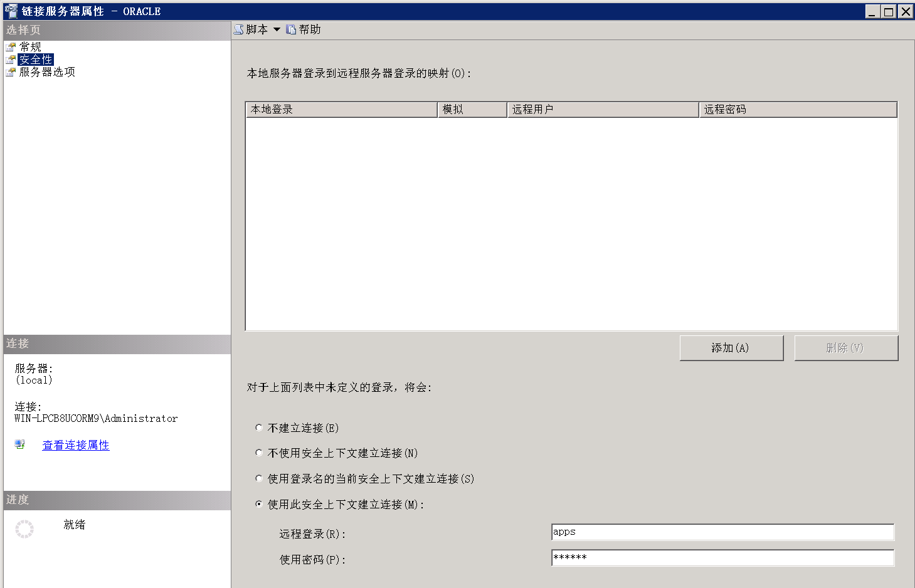Open the 脚本 dropdown arrow
This screenshot has width=915, height=588.
tap(276, 29)
